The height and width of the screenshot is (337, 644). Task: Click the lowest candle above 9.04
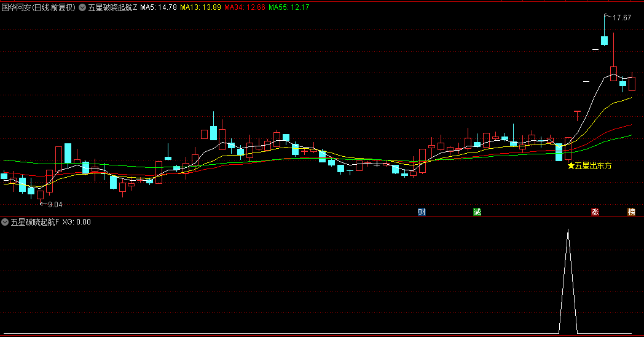point(41,195)
